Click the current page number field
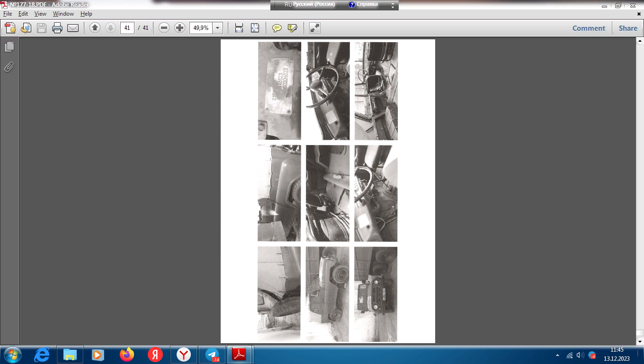644x364 pixels. [x=127, y=28]
